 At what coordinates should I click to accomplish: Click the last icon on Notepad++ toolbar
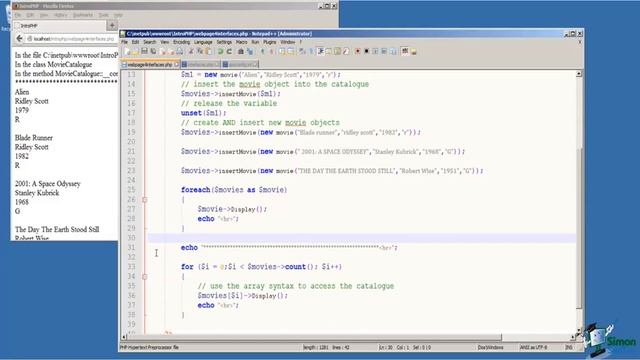(x=413, y=51)
